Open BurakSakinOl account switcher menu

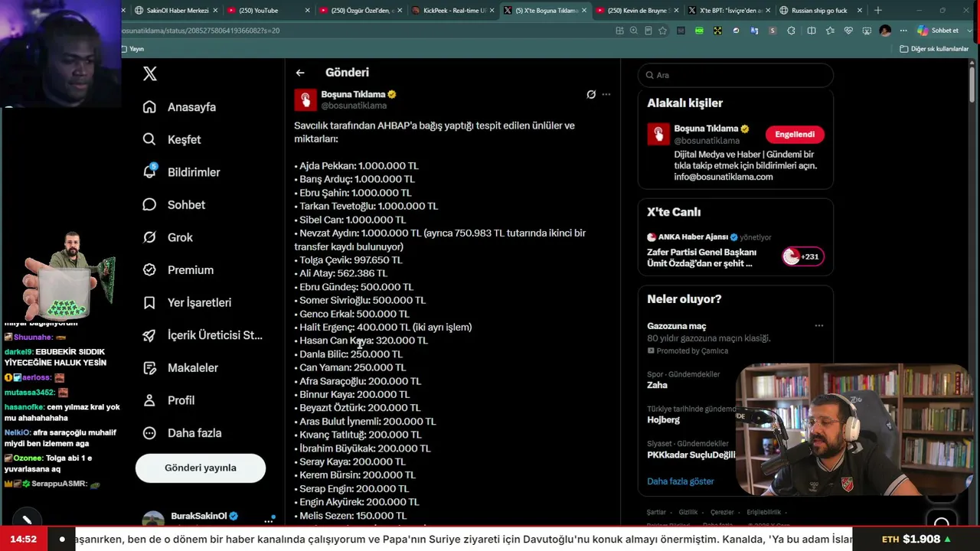[x=269, y=520]
